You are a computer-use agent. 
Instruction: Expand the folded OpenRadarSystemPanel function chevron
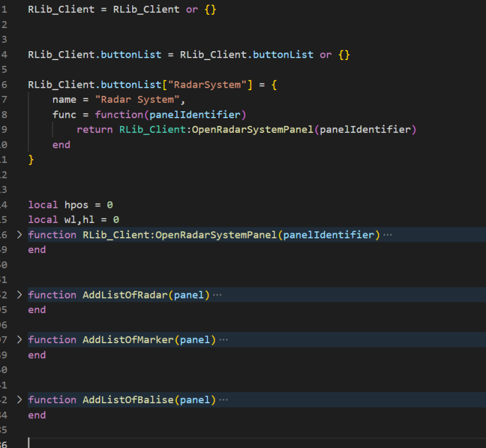(19, 235)
